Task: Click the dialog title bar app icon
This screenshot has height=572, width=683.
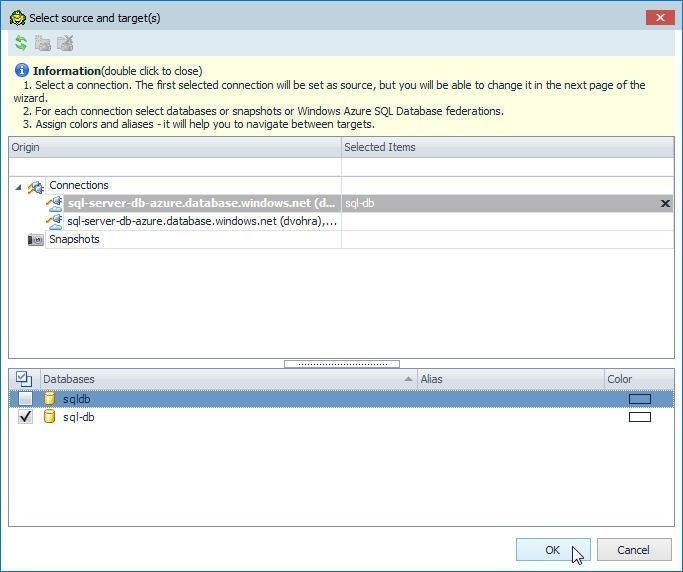Action: 17,18
